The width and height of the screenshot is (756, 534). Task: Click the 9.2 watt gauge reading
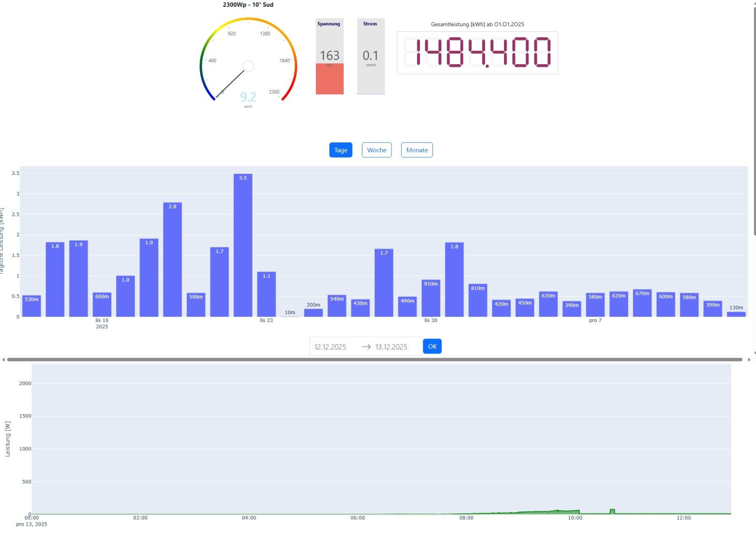pos(248,97)
